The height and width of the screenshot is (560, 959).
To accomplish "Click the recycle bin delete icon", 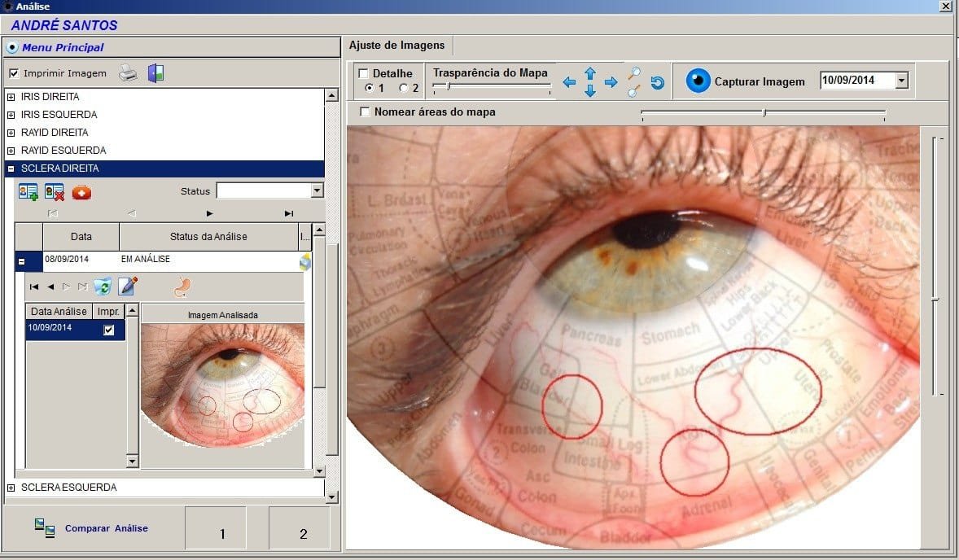I will pyautogui.click(x=103, y=287).
